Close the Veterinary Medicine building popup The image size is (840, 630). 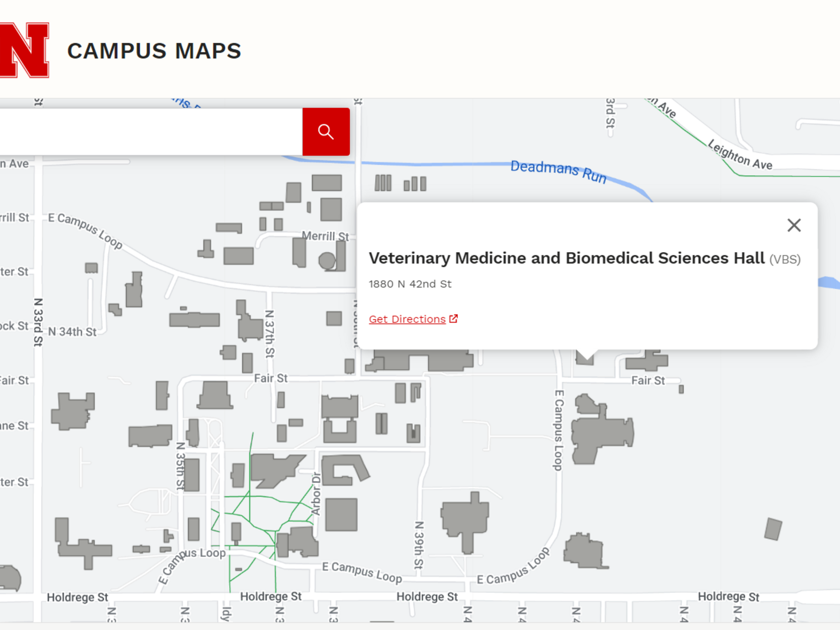(794, 225)
